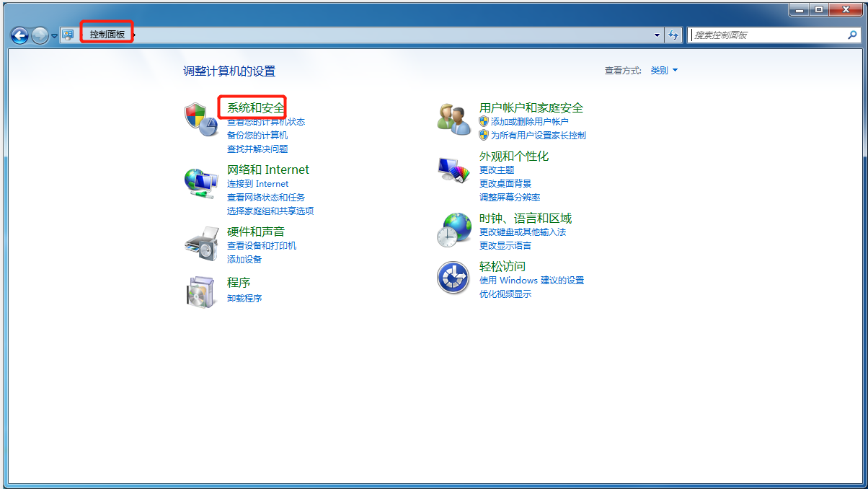Open recent pages dropdown next to Forward button
Image resolution: width=868 pixels, height=489 pixels.
pos(54,35)
